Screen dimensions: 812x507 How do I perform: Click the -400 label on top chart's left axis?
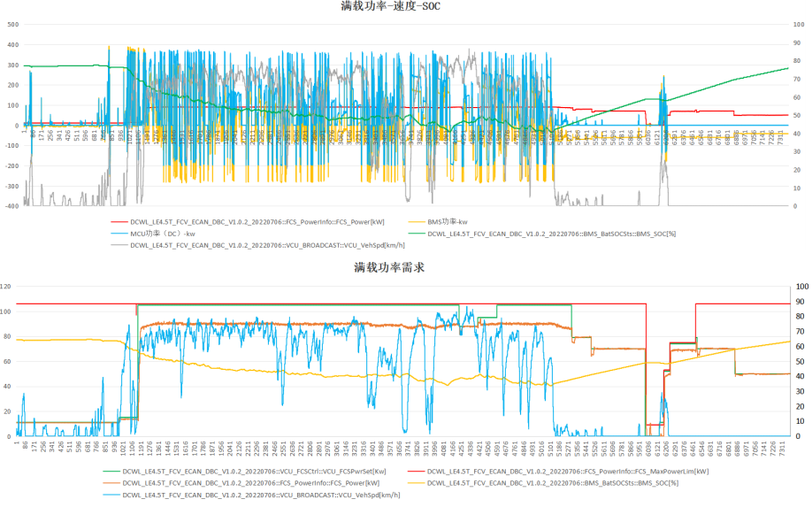point(11,206)
